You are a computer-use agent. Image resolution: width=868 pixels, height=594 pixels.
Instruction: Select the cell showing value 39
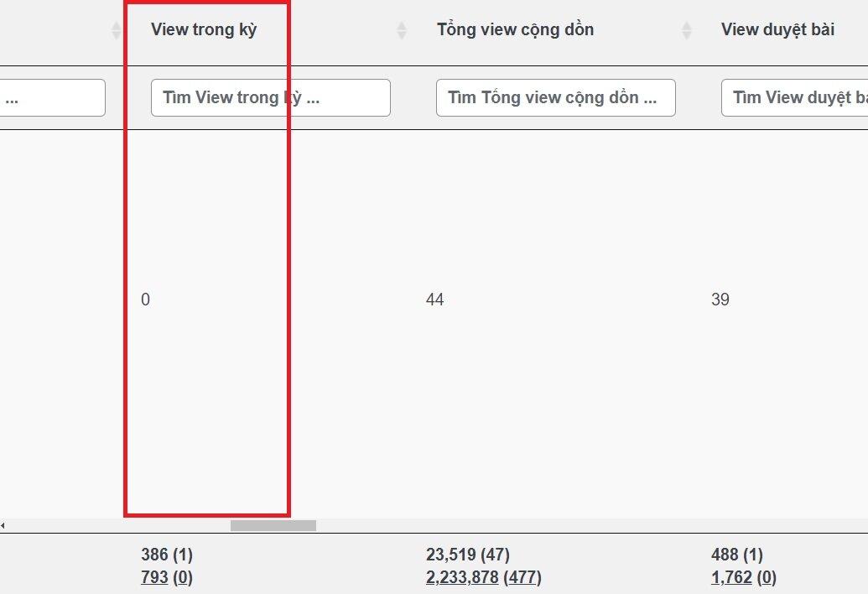tap(721, 300)
